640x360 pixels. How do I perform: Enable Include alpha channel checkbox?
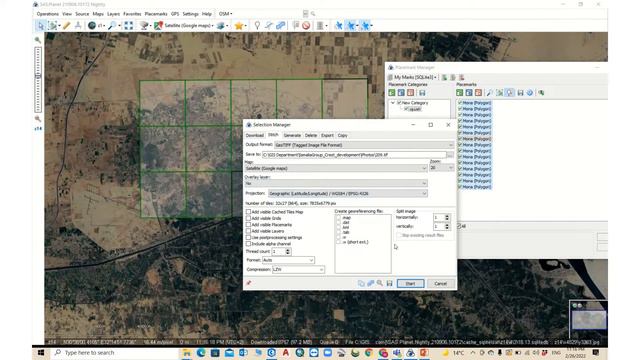(x=248, y=244)
